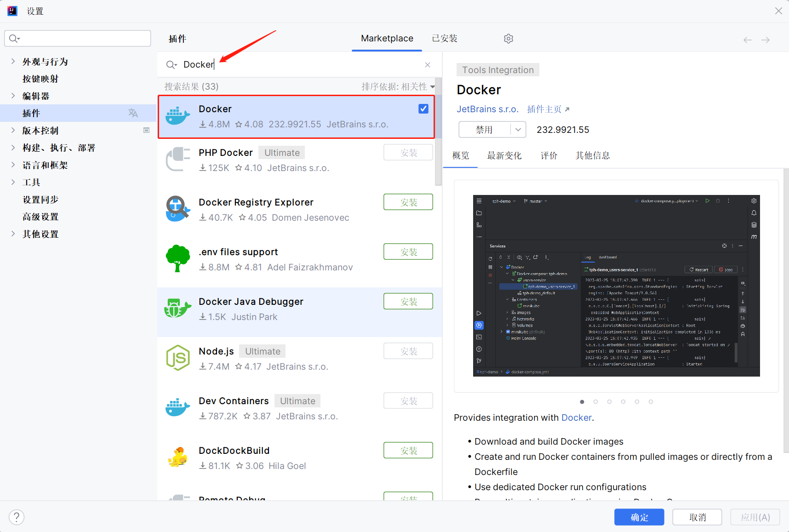Click the Dev Containers whale icon
Screen dimensions: 789x532
coord(177,407)
